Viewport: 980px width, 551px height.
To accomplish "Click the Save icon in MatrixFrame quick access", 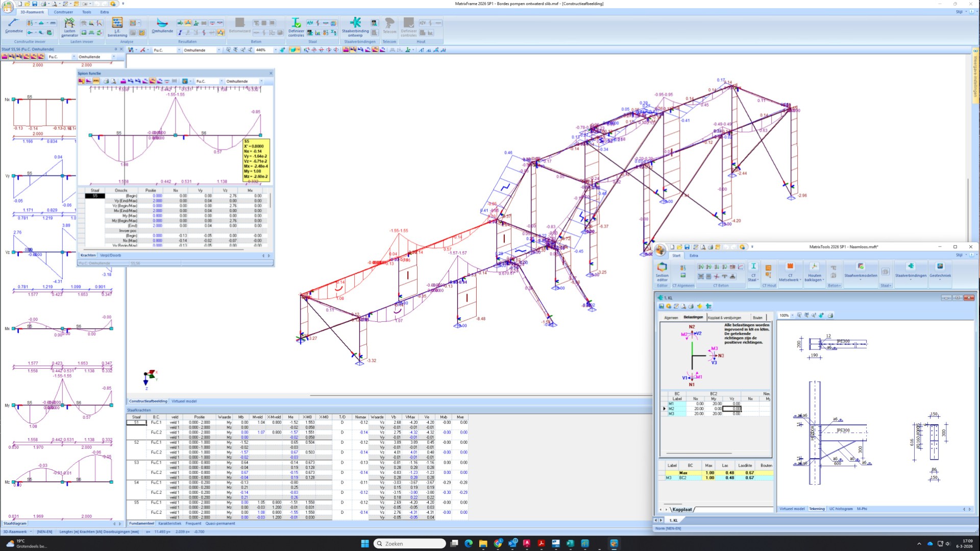I will (x=35, y=4).
